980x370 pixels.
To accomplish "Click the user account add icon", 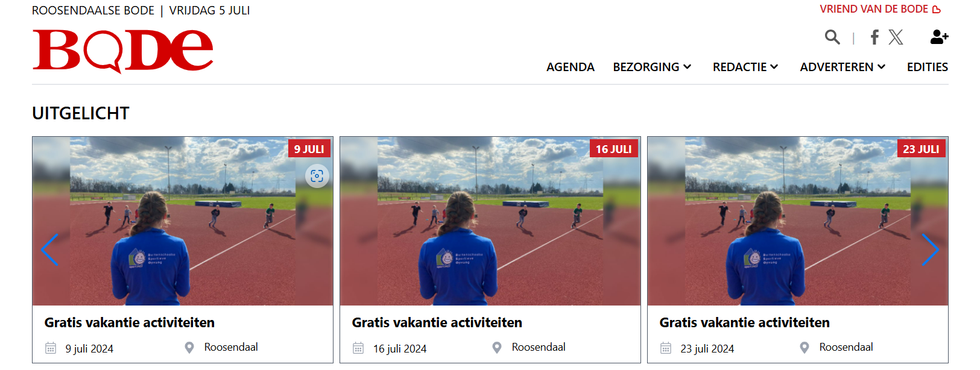I will (939, 37).
